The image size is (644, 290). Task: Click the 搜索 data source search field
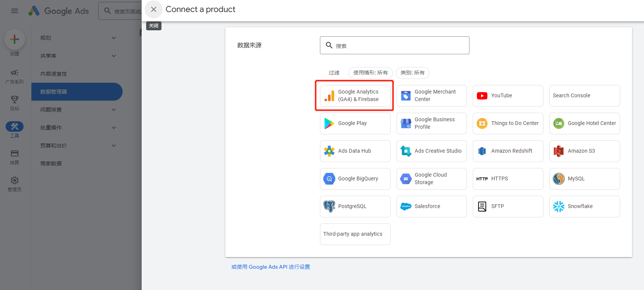point(394,45)
